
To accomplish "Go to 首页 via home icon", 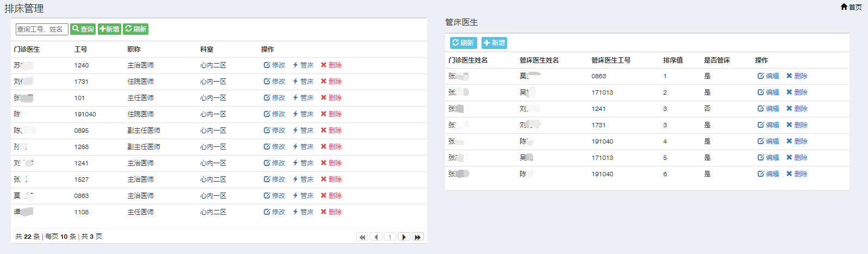I will point(851,7).
